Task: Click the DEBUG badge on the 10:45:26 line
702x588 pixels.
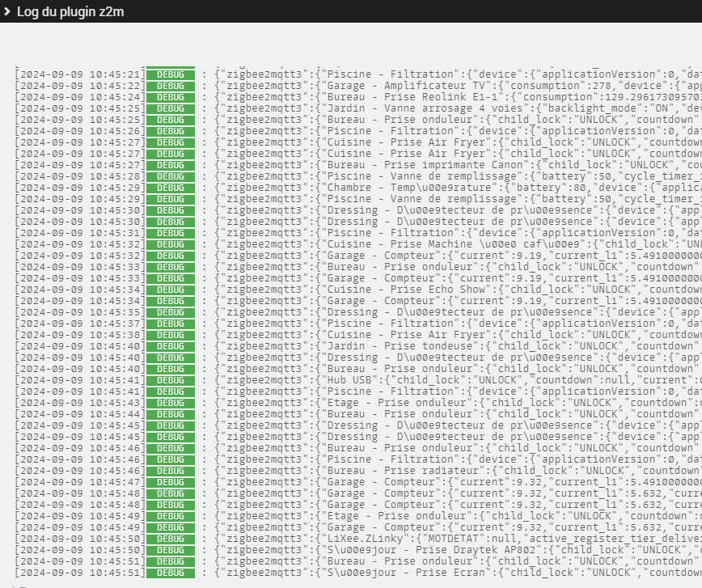Action: 171,131
